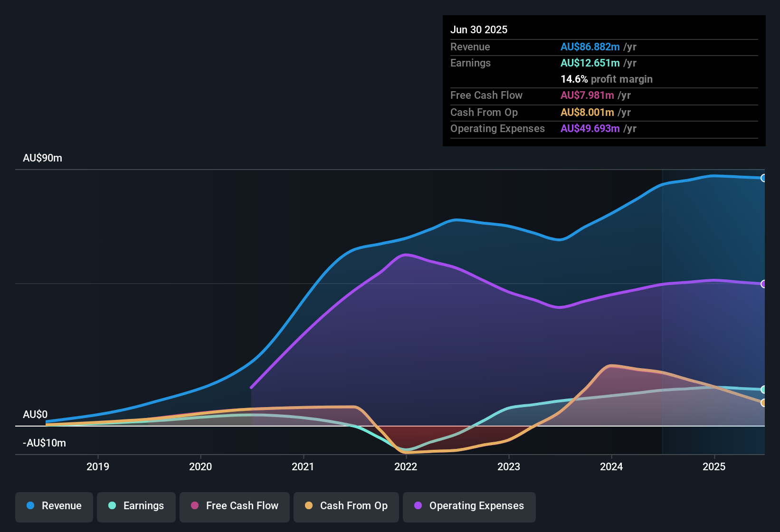Click the Operating Expenses legend button
This screenshot has height=532, width=780.
click(x=469, y=506)
